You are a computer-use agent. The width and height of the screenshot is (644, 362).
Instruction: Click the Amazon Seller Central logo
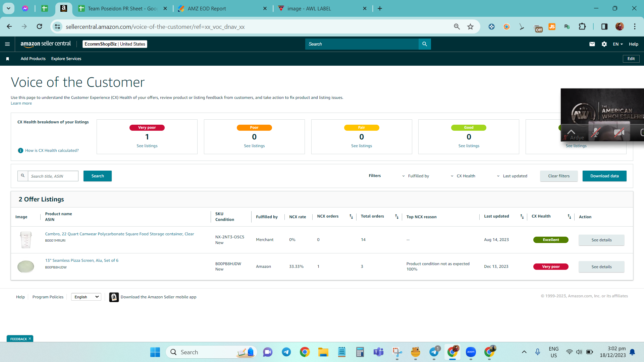coord(46,44)
